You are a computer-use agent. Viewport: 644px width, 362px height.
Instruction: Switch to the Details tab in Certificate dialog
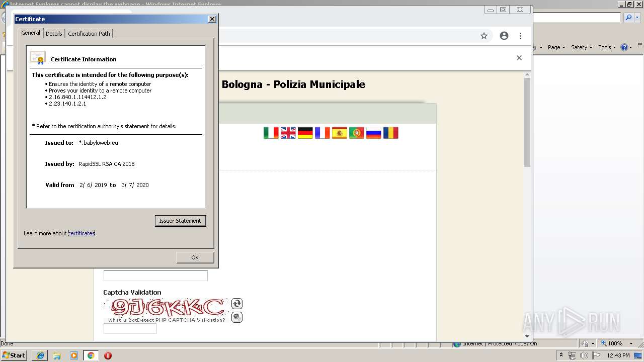54,34
